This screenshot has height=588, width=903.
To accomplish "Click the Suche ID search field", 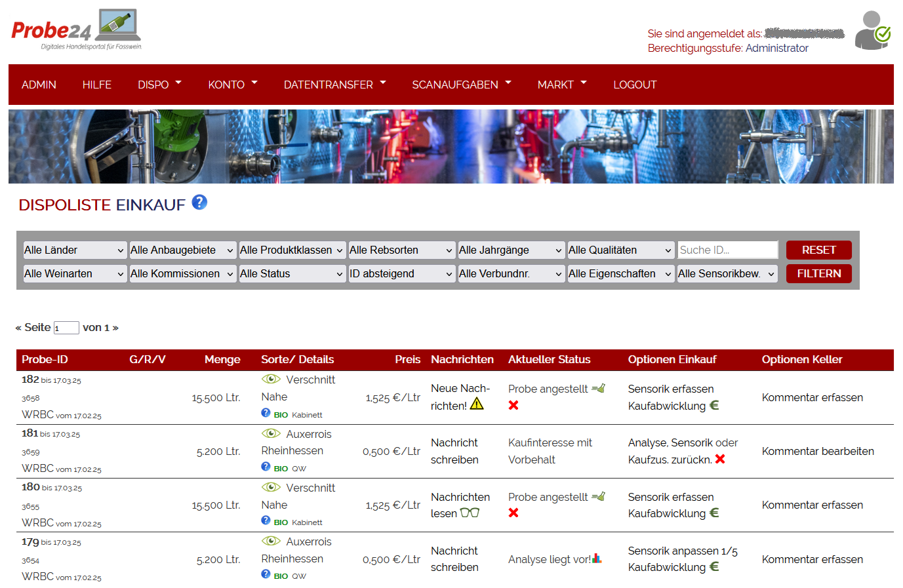I will tap(727, 250).
